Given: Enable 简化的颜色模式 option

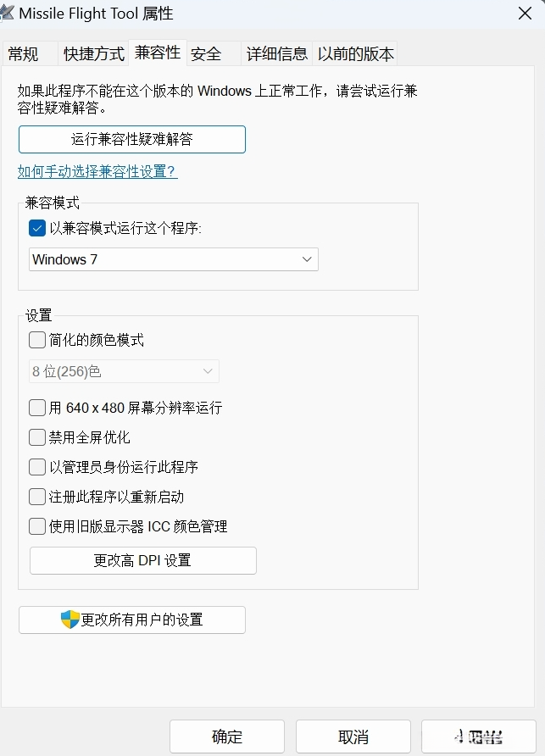Looking at the screenshot, I should click(36, 339).
